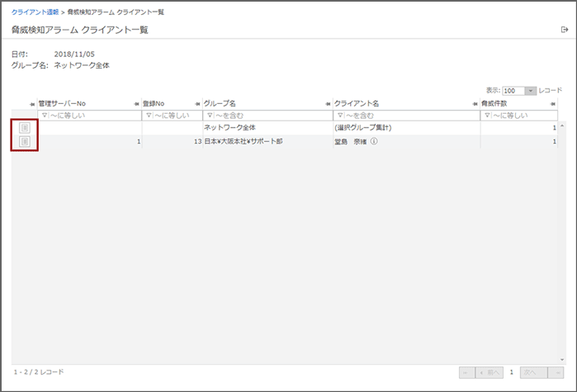Screen dimensions: 577x392
Task: Click the 表示 record count field showing 100
Action: tap(513, 91)
